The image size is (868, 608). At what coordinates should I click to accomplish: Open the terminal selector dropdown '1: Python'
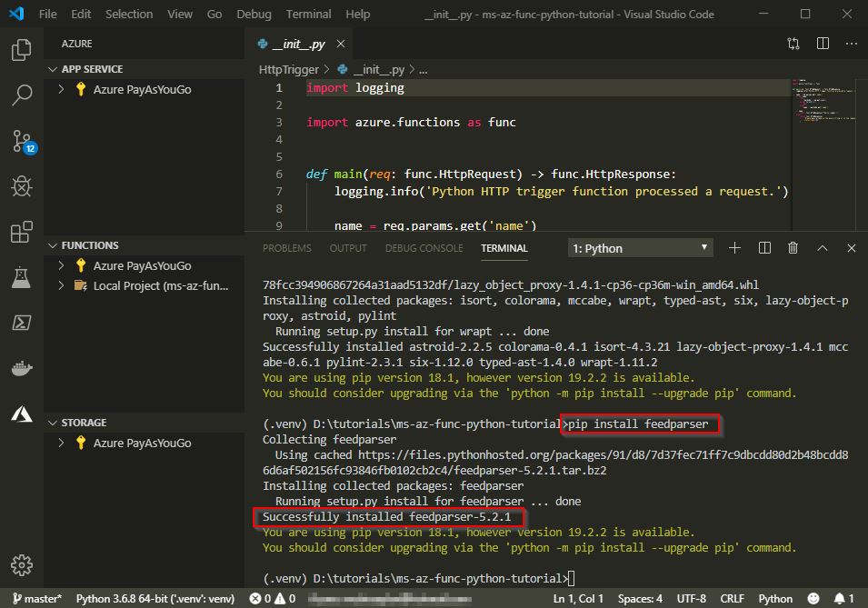tap(640, 248)
